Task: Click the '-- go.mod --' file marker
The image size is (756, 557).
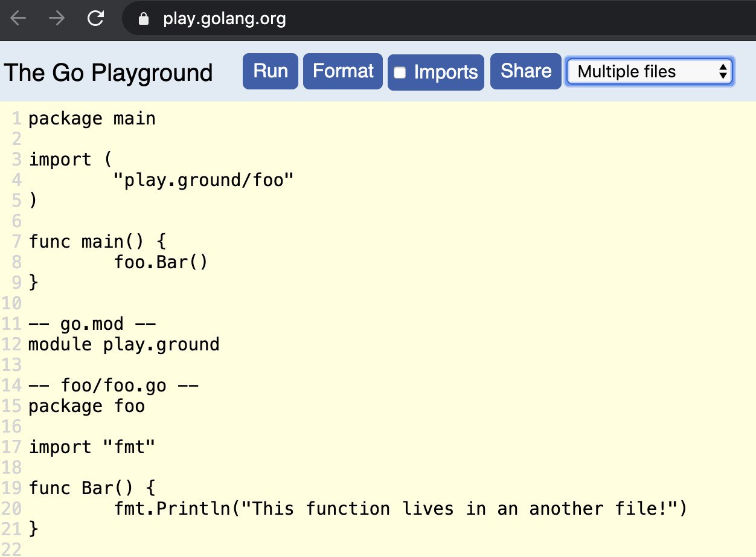Action: tap(92, 324)
